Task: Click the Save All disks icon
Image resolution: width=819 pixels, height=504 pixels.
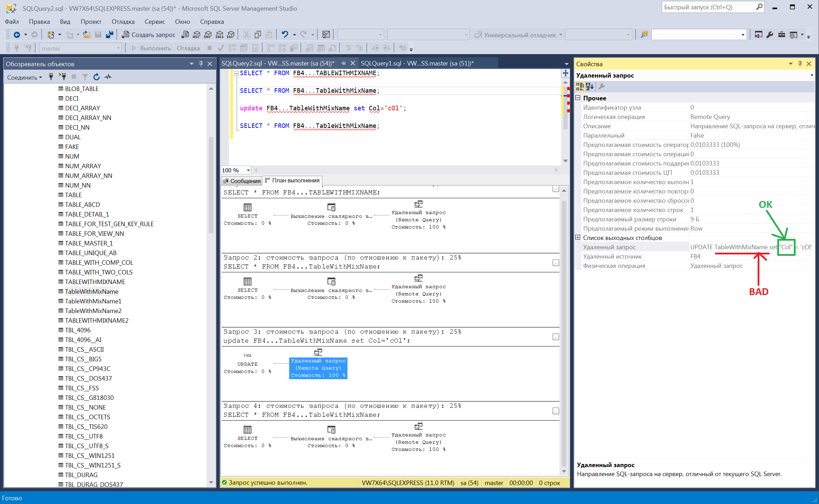Action: click(110, 35)
